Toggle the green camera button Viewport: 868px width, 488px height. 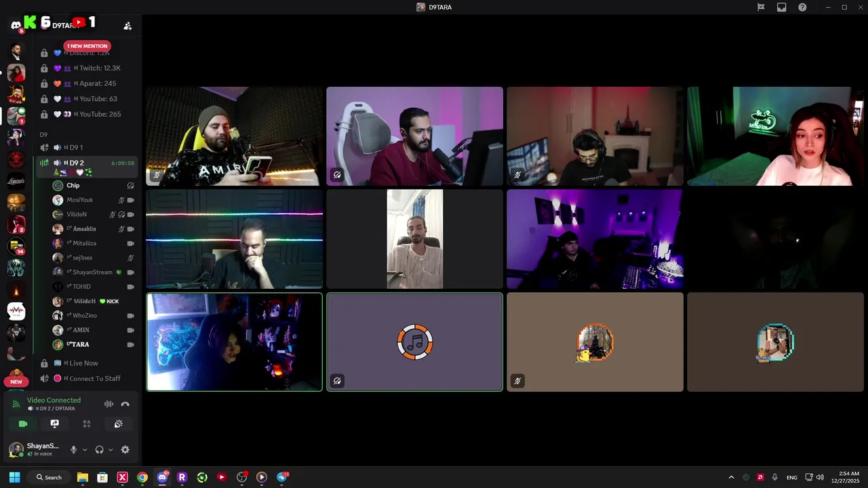pos(23,424)
